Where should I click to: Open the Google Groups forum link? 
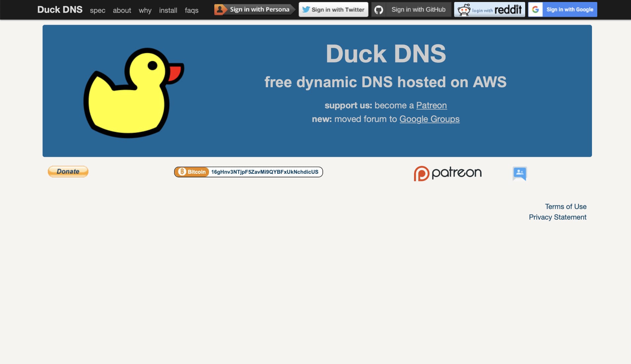pyautogui.click(x=429, y=119)
